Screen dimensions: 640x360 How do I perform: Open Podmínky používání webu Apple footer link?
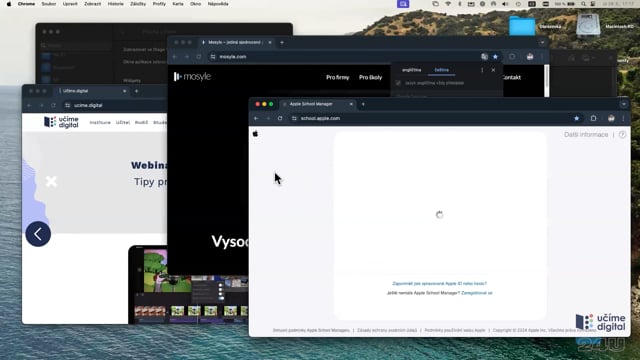coord(455,330)
